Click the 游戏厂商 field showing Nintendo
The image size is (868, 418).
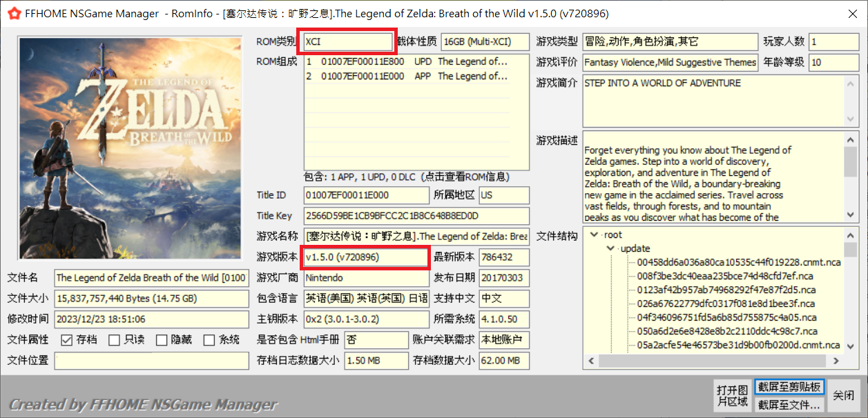coord(366,278)
